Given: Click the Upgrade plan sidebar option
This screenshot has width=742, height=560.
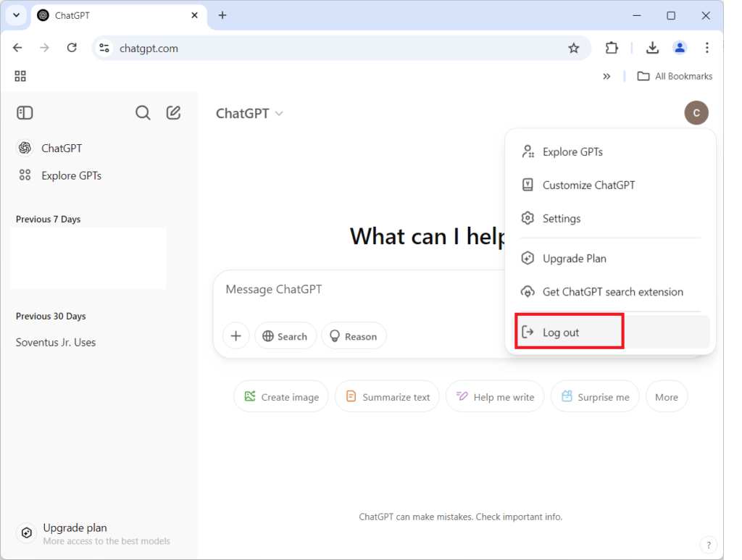Looking at the screenshot, I should (x=93, y=533).
